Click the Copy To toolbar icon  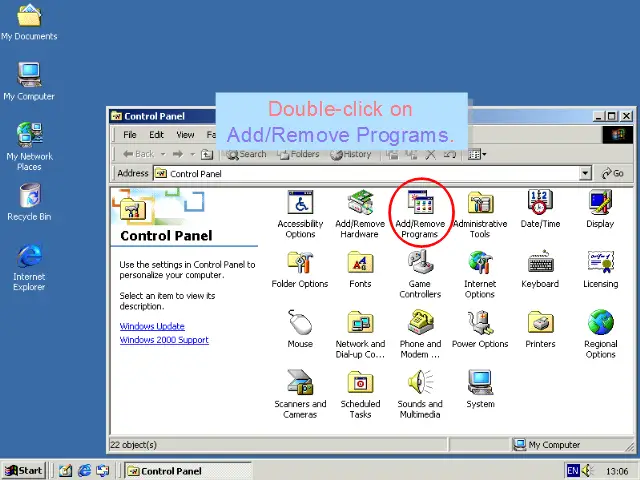(411, 154)
